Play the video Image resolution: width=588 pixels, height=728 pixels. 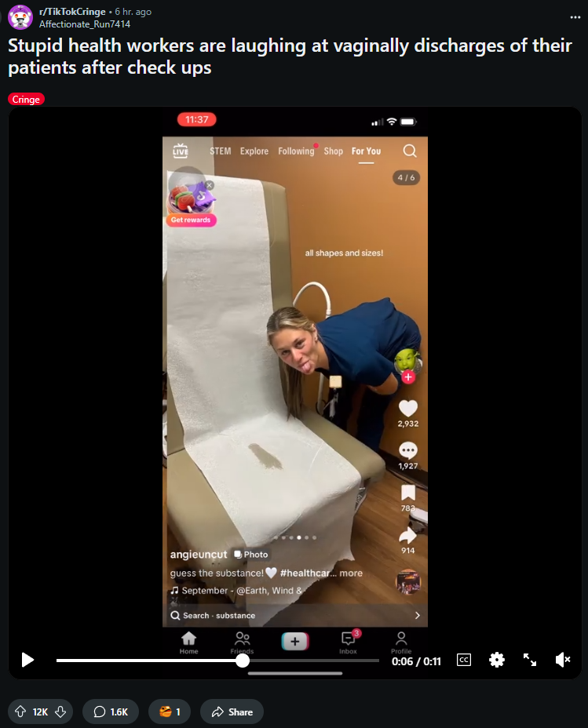point(27,660)
